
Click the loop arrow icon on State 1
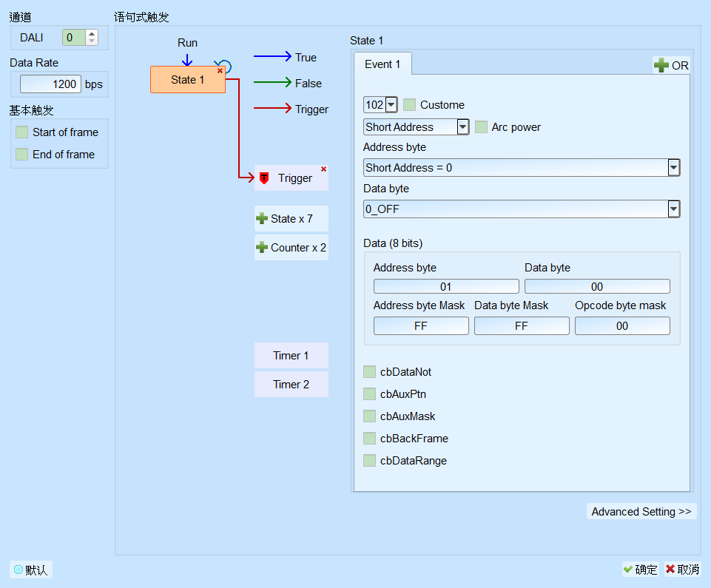[x=223, y=66]
